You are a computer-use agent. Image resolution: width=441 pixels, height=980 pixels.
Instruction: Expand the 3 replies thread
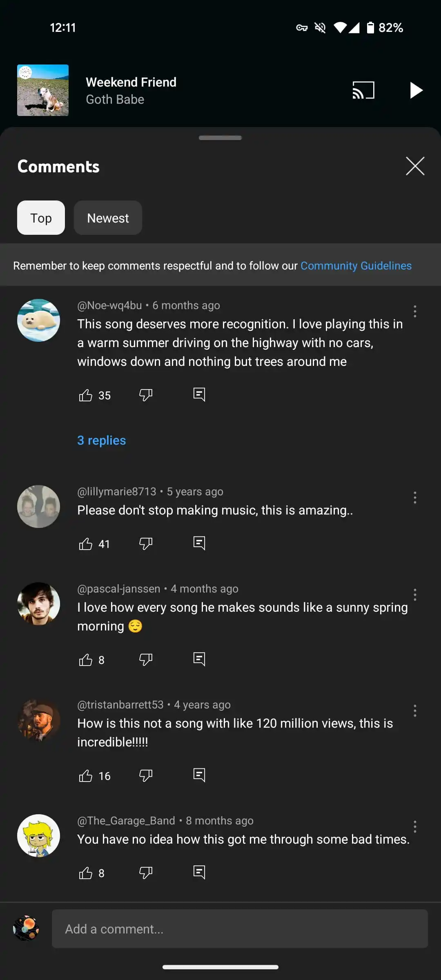(x=102, y=440)
